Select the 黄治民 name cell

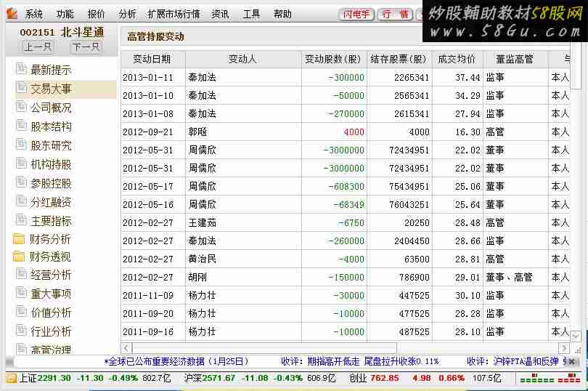click(243, 259)
